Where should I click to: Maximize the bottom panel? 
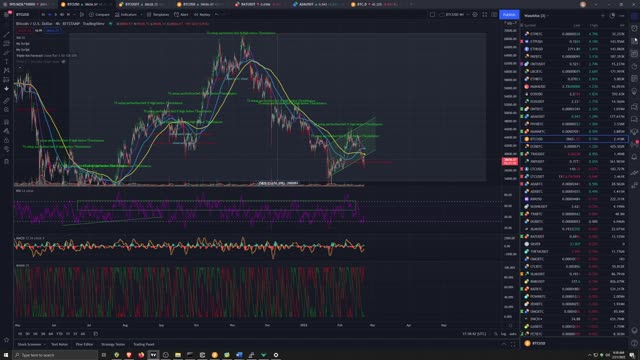tap(513, 344)
